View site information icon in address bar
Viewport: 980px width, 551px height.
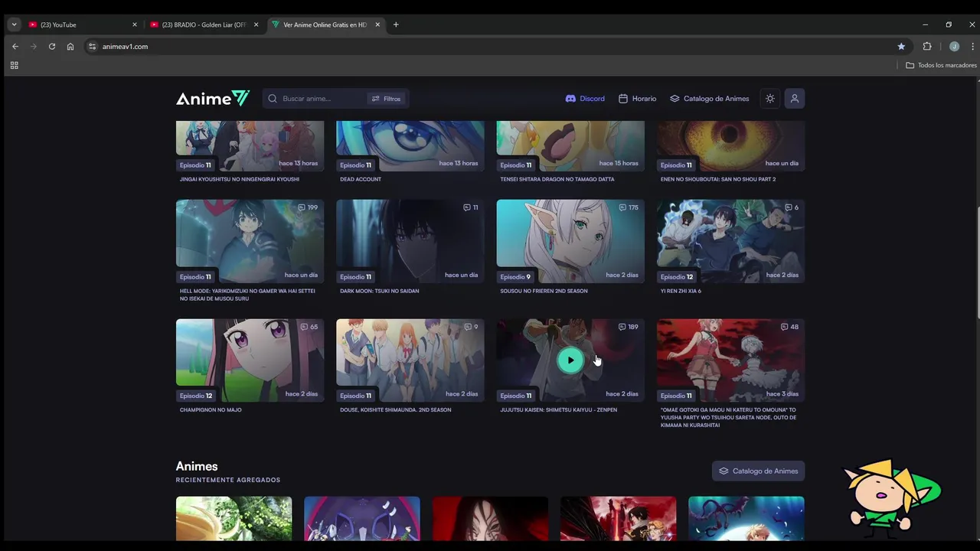pyautogui.click(x=92, y=46)
